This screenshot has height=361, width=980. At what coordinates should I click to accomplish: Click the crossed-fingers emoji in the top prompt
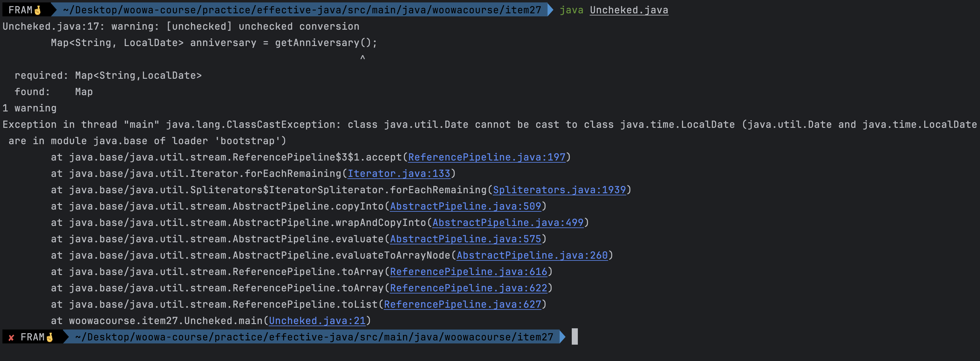click(x=38, y=10)
